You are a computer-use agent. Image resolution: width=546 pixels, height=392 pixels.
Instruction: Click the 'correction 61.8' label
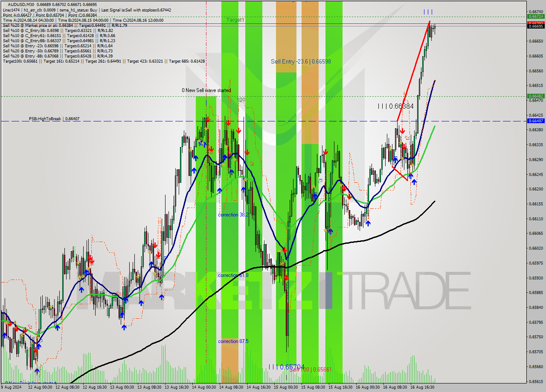point(233,275)
